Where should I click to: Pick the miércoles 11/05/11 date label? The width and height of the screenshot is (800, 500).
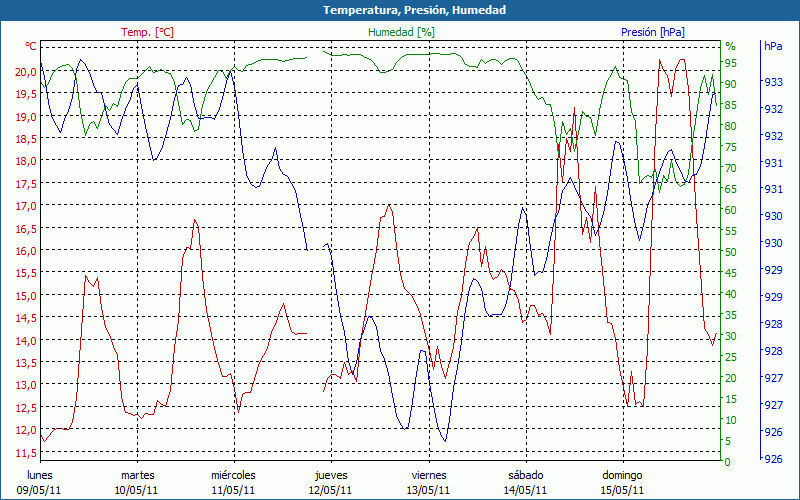click(x=234, y=482)
